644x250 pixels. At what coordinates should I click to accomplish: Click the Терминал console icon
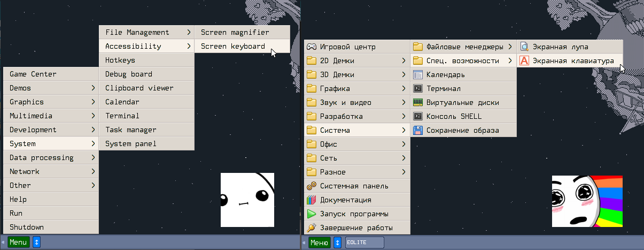418,89
